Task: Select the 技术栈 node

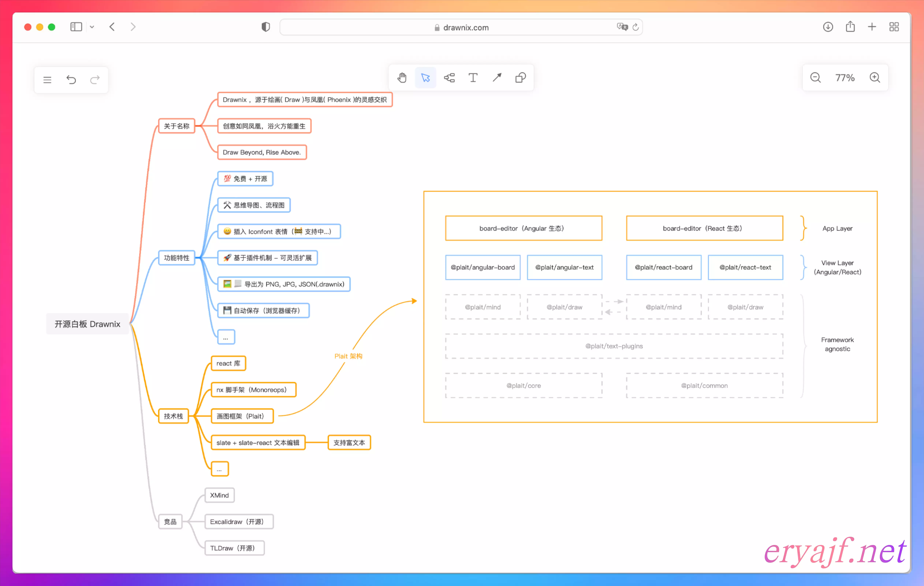Action: click(x=174, y=416)
